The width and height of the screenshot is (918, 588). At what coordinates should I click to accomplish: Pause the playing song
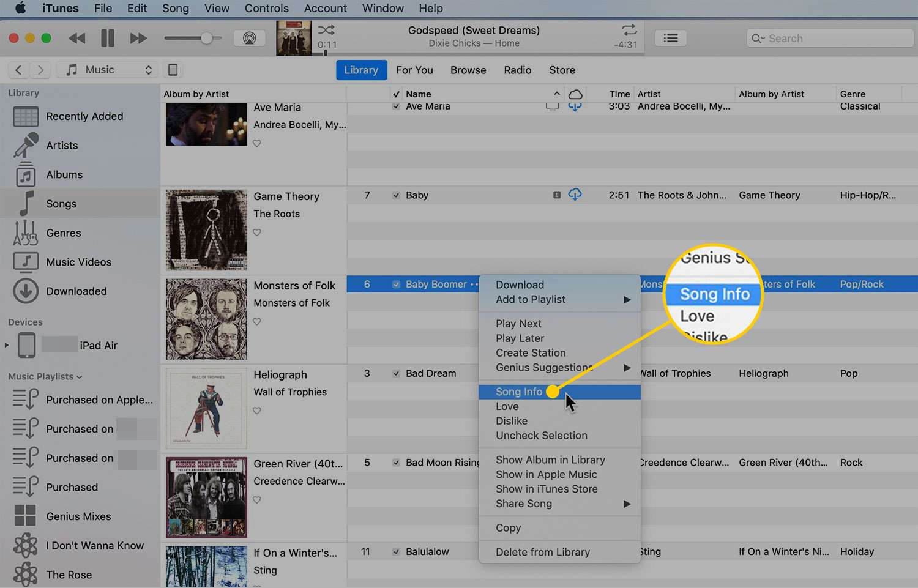pyautogui.click(x=108, y=39)
